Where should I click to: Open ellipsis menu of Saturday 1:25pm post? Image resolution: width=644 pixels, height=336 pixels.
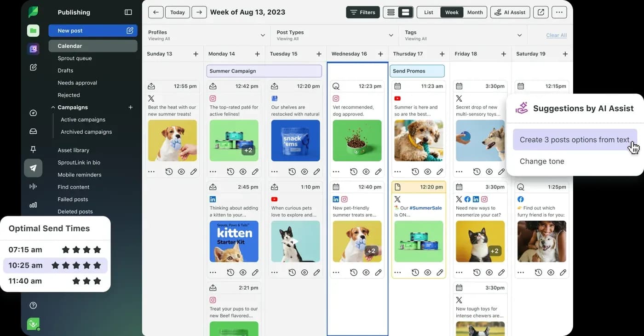pos(521,272)
